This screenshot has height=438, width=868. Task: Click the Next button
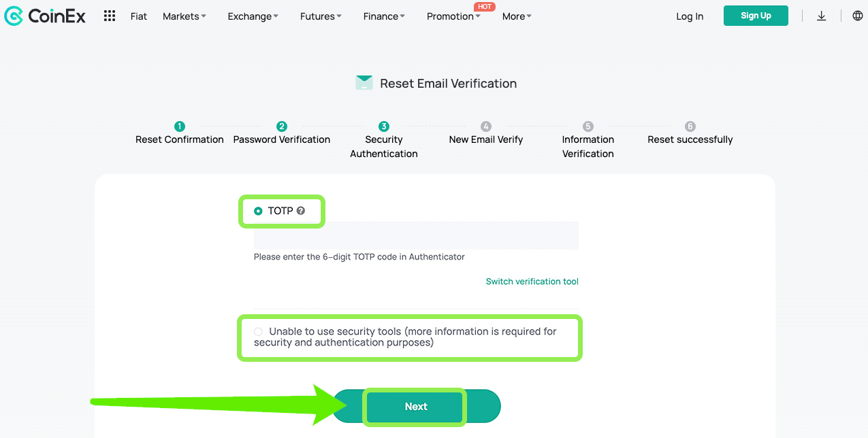[416, 407]
